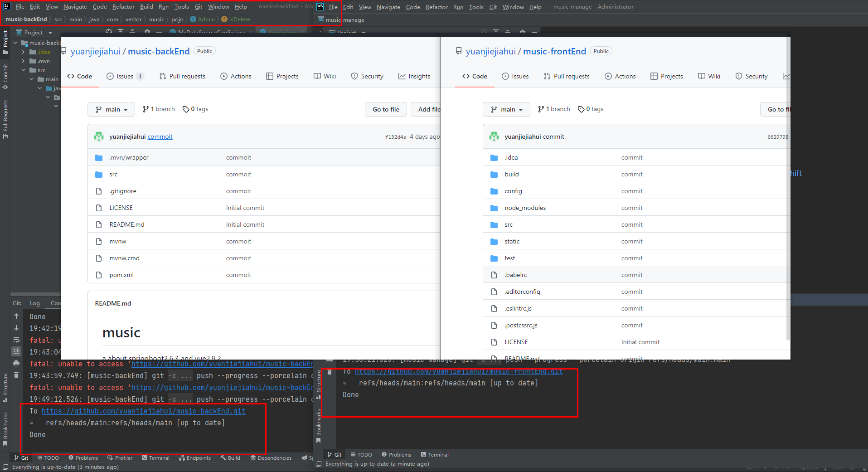Screen dimensions: 868x472
Task: Open Refactor menu in the music-backEnd IDE
Action: (123, 6)
